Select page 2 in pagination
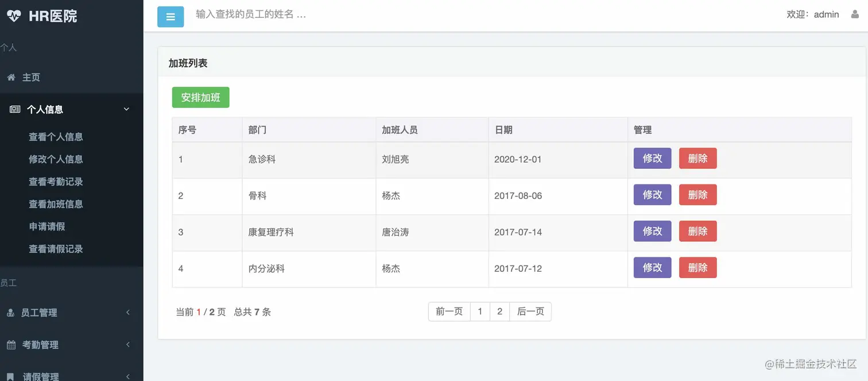The width and height of the screenshot is (868, 381). tap(500, 311)
